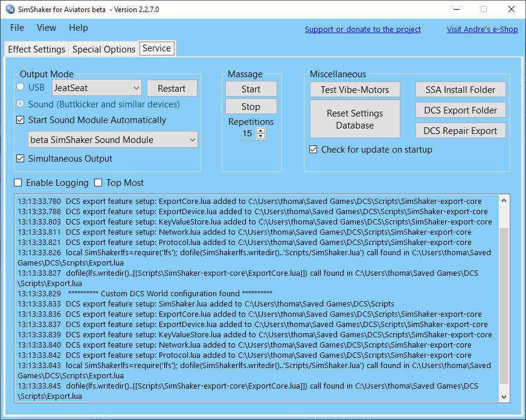Screen dimensions: 526x420
Task: Click the log line timestamped 13:13:33.833
Action: click(206, 304)
